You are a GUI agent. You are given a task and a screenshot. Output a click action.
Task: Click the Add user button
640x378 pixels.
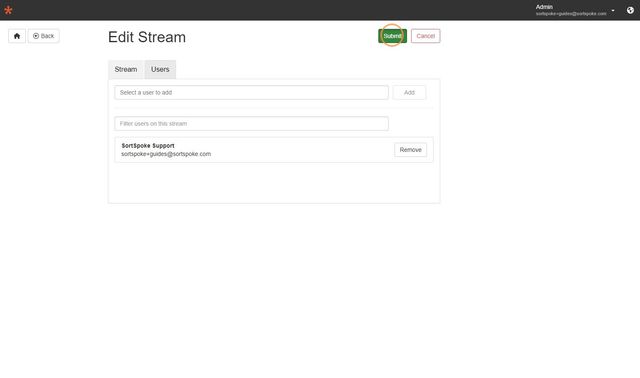409,93
